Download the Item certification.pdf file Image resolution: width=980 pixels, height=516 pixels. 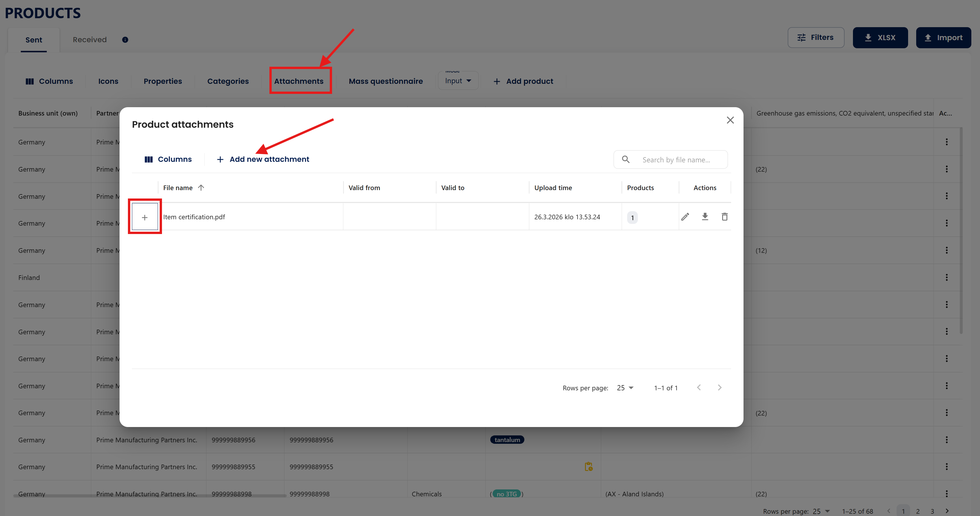pyautogui.click(x=705, y=217)
